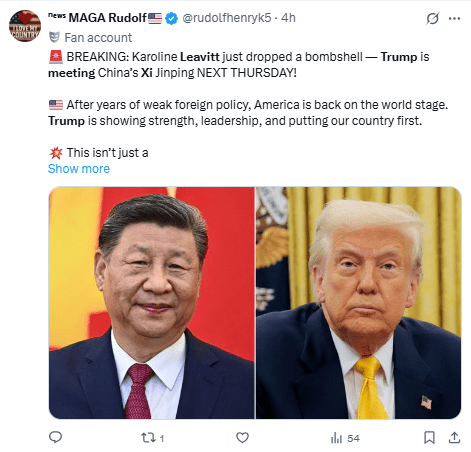Visit @rudolfhenryk5 handle link

[227, 18]
